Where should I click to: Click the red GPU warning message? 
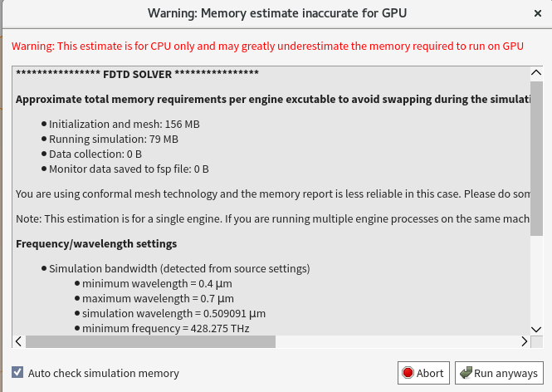tap(267, 47)
